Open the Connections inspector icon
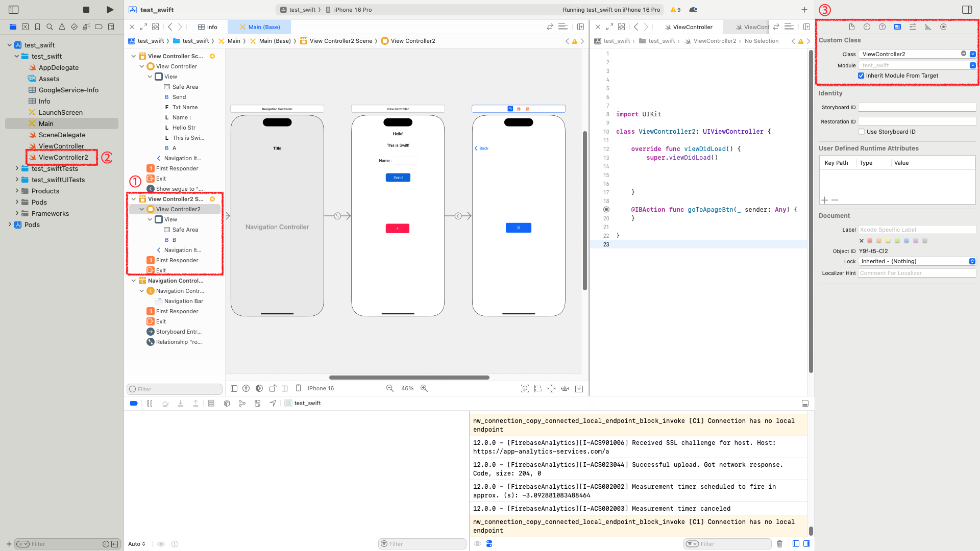Screen dimensions: 980x551 tap(943, 27)
